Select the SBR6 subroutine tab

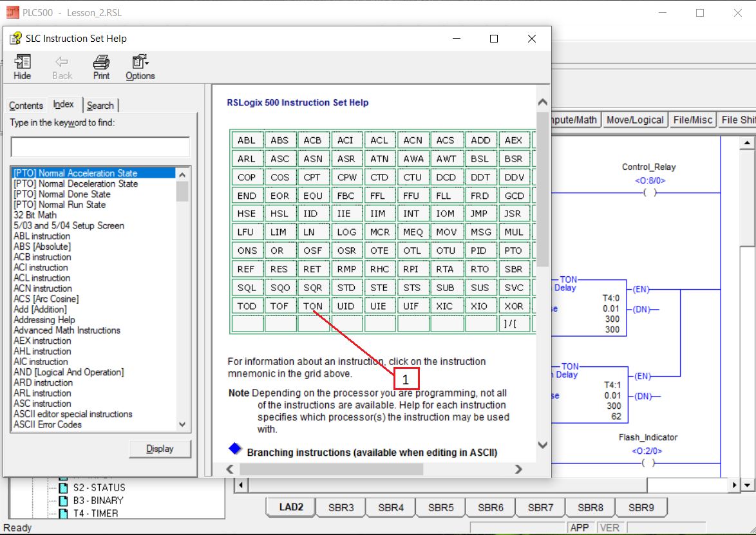pos(491,507)
